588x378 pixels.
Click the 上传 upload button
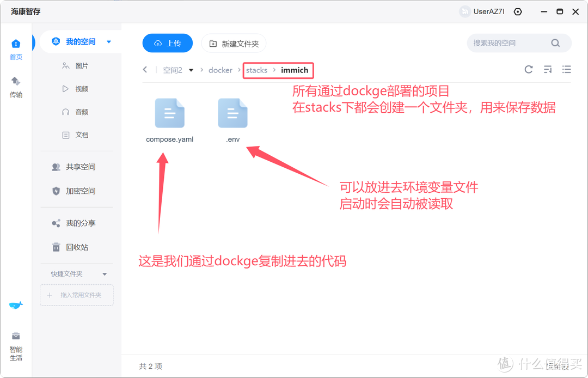[x=167, y=43]
